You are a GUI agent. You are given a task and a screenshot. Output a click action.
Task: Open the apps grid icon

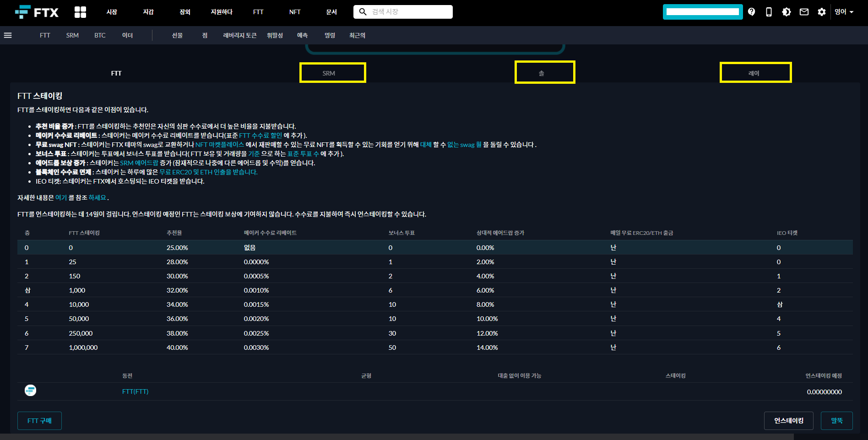(80, 12)
